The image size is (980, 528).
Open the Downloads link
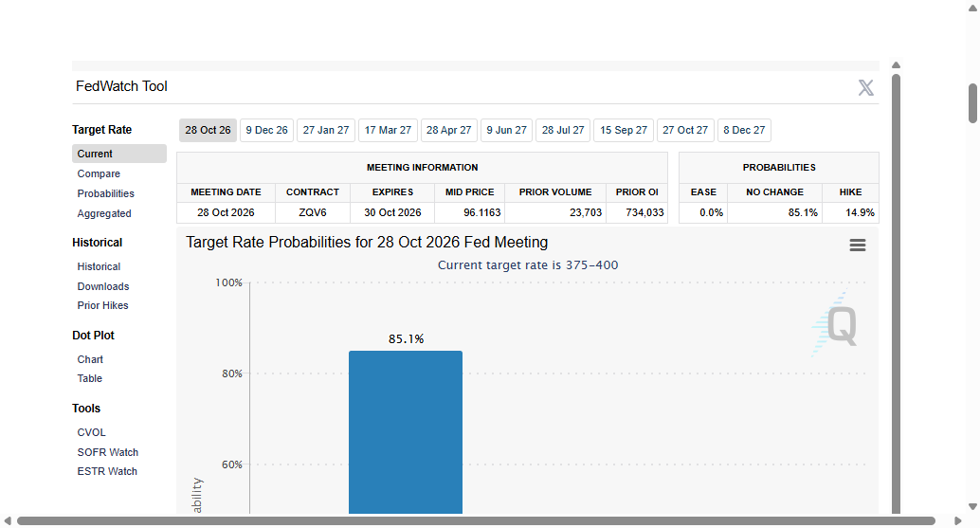[103, 286]
